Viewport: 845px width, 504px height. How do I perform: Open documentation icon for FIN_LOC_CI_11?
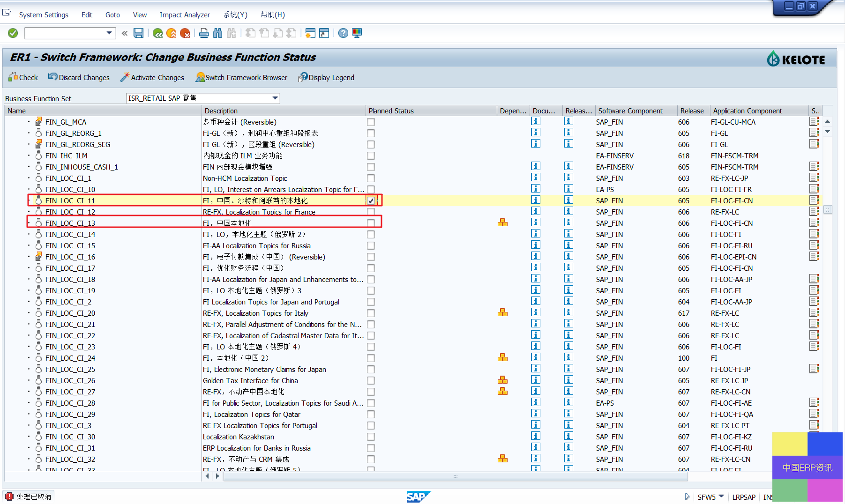tap(536, 200)
